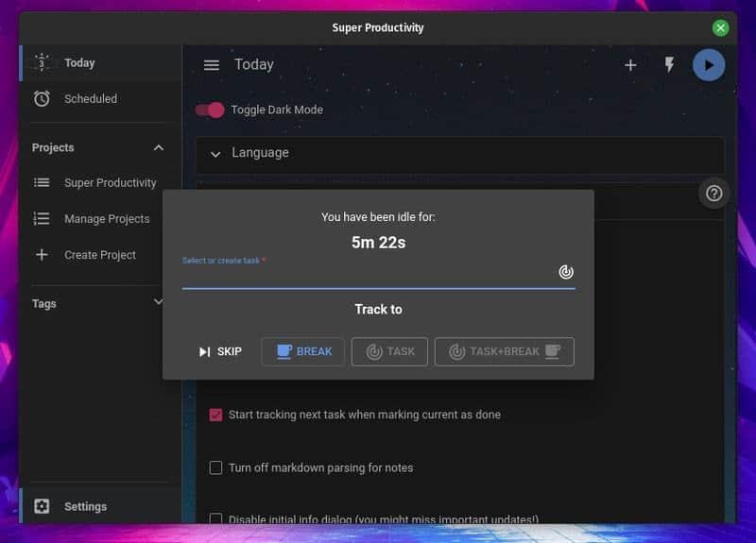Click the Settings gear icon in sidebar
Viewport: 756px width, 543px height.
pyautogui.click(x=42, y=506)
